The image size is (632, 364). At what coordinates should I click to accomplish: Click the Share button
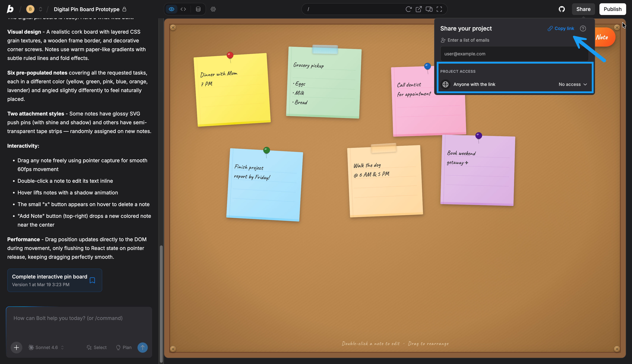[x=583, y=9]
